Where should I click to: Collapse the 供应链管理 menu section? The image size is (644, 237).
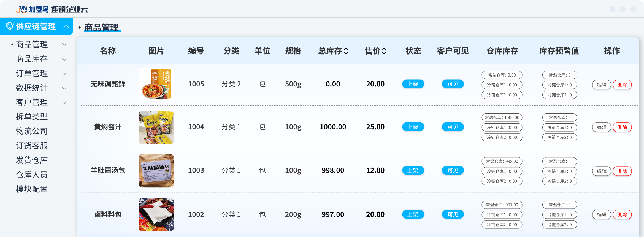pyautogui.click(x=66, y=26)
